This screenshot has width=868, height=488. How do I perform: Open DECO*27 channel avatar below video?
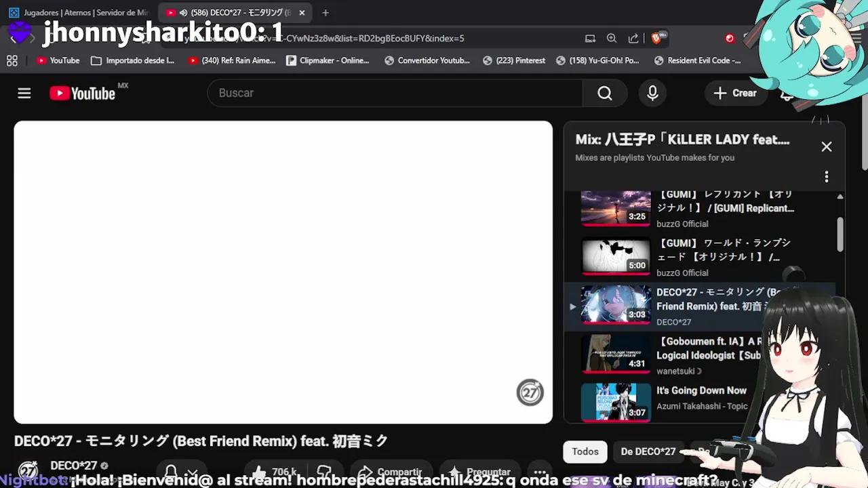click(28, 470)
